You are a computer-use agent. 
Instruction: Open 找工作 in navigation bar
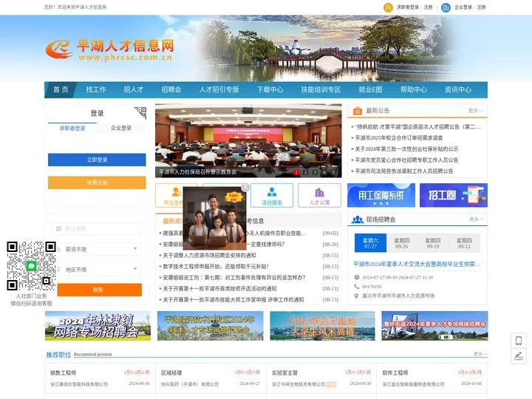tap(96, 89)
